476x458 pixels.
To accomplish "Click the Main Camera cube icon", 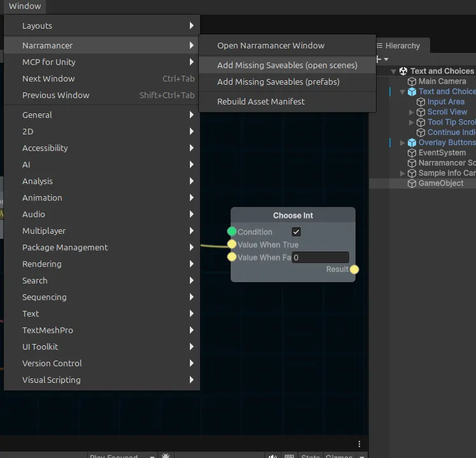I will click(x=412, y=82).
